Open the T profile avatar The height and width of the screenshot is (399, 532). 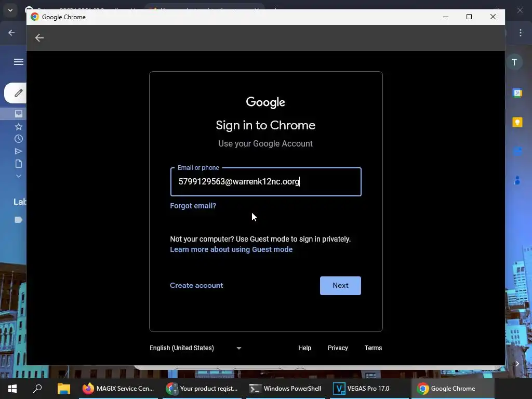(x=514, y=62)
